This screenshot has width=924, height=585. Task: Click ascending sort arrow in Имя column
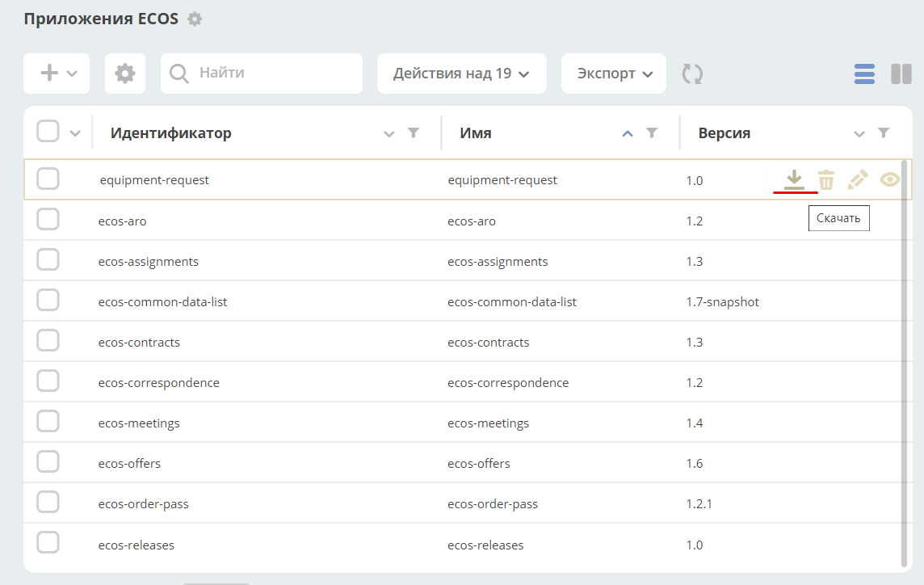tap(628, 134)
